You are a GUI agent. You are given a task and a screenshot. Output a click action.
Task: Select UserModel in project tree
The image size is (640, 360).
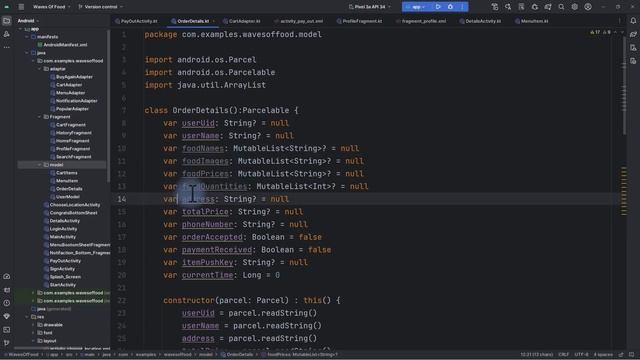(64, 197)
